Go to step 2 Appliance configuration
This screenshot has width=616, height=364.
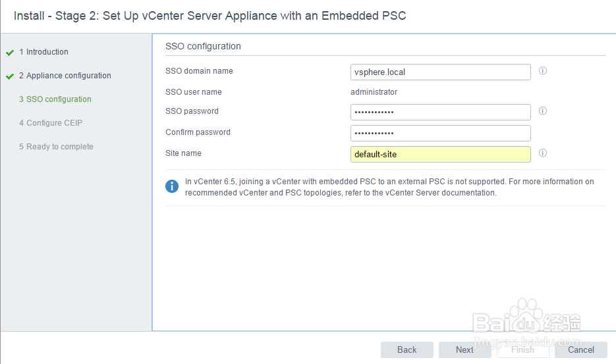pyautogui.click(x=65, y=76)
